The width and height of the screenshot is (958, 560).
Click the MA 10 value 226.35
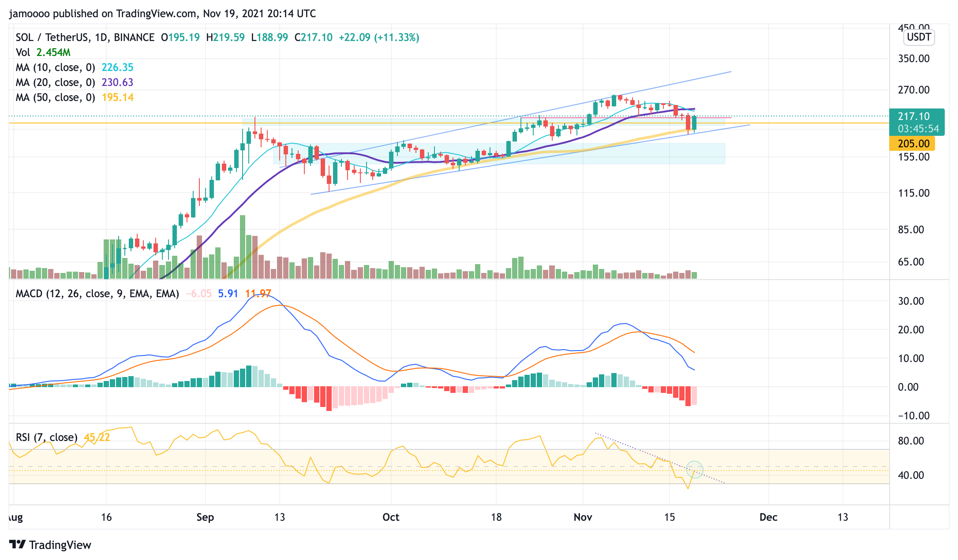pyautogui.click(x=117, y=67)
